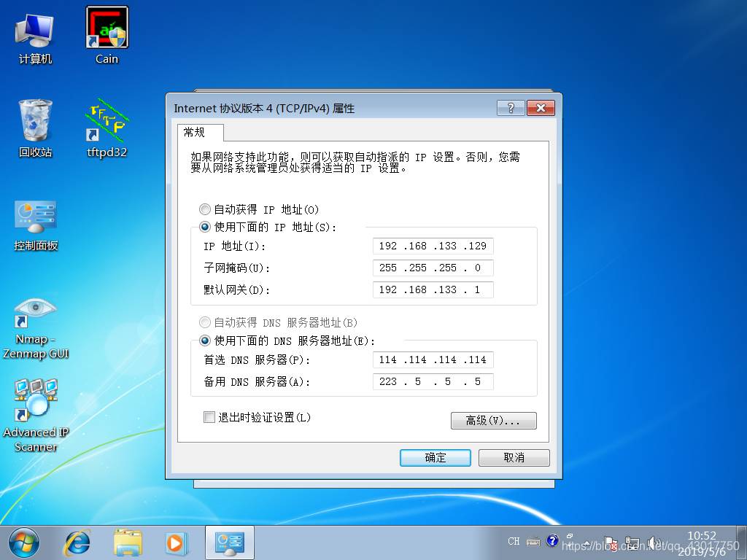Click the dialog title Internet 协议版本 4
The height and width of the screenshot is (560, 747).
(x=264, y=109)
